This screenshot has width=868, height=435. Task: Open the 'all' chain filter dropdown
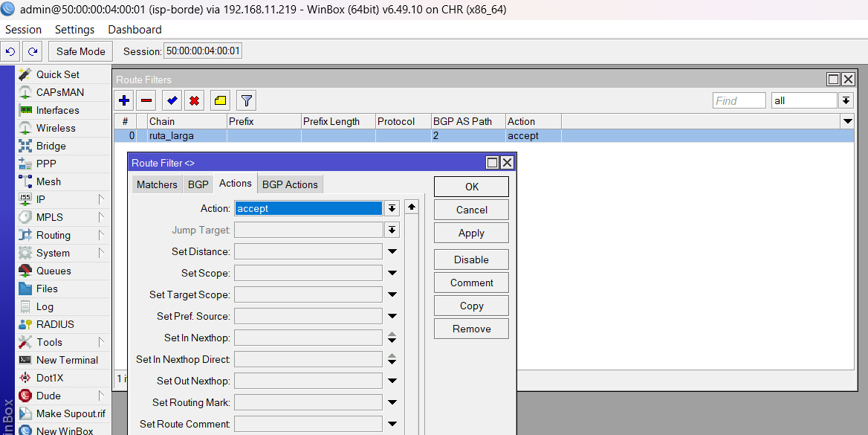pyautogui.click(x=845, y=100)
